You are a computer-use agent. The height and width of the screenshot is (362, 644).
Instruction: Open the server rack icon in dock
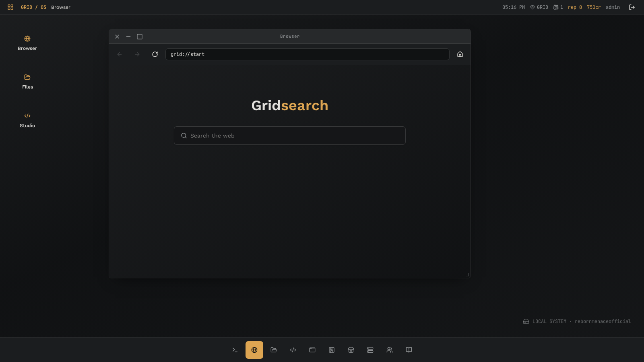click(x=370, y=350)
